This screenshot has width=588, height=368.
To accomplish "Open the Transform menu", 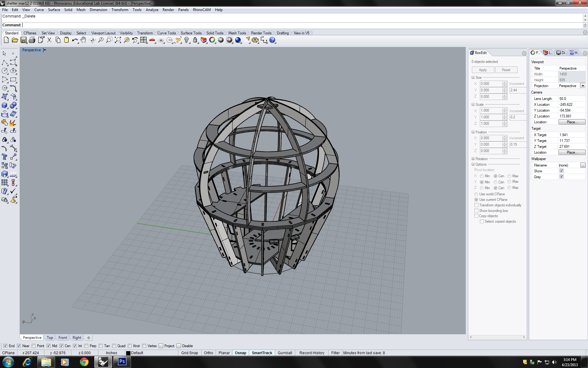I will [x=120, y=10].
